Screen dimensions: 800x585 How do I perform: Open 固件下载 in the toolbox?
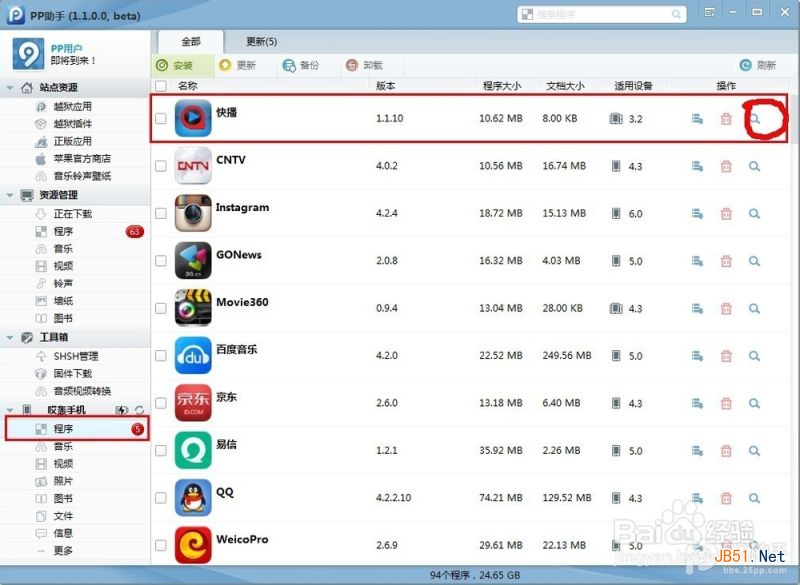pos(72,374)
